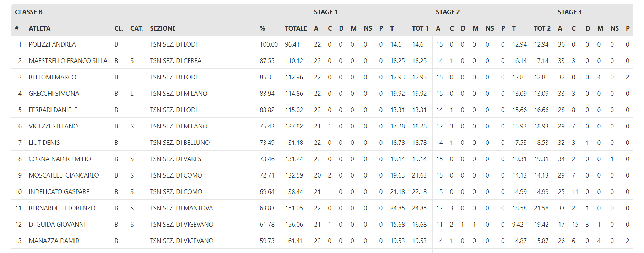The image size is (644, 253).
Task: Click FERRARI DANIELE in the table
Action: coord(53,110)
